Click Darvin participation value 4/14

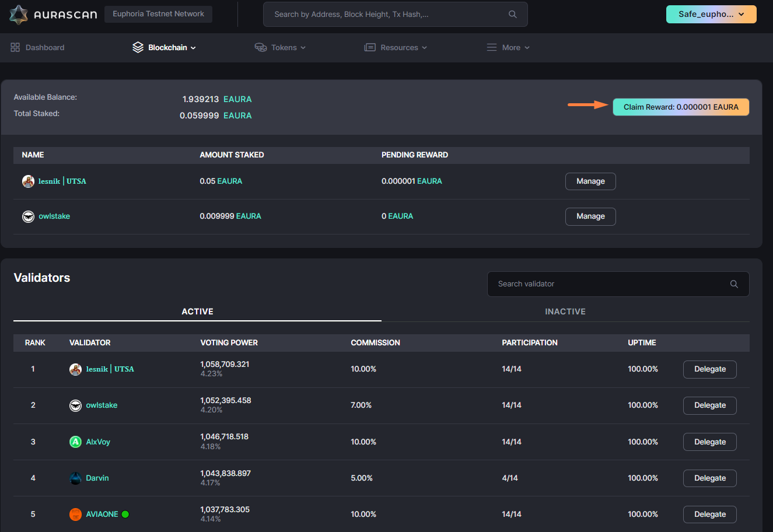[x=510, y=478]
